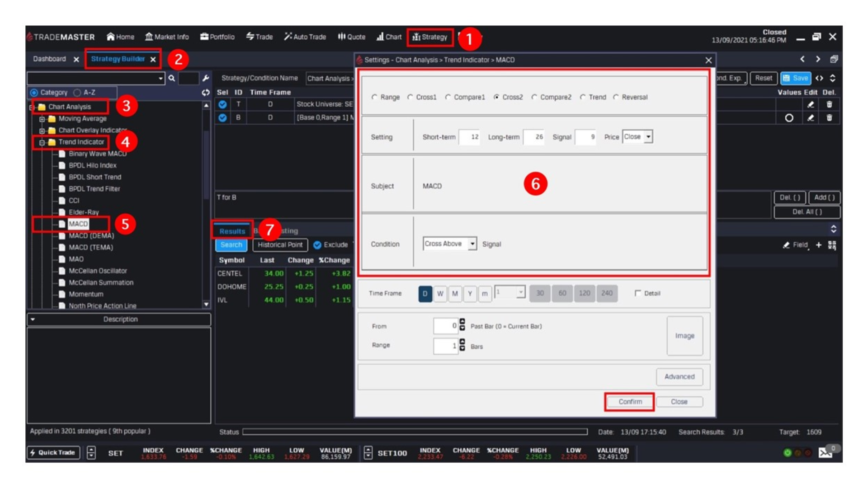
Task: Click the next tab arrow at top right
Action: click(818, 59)
